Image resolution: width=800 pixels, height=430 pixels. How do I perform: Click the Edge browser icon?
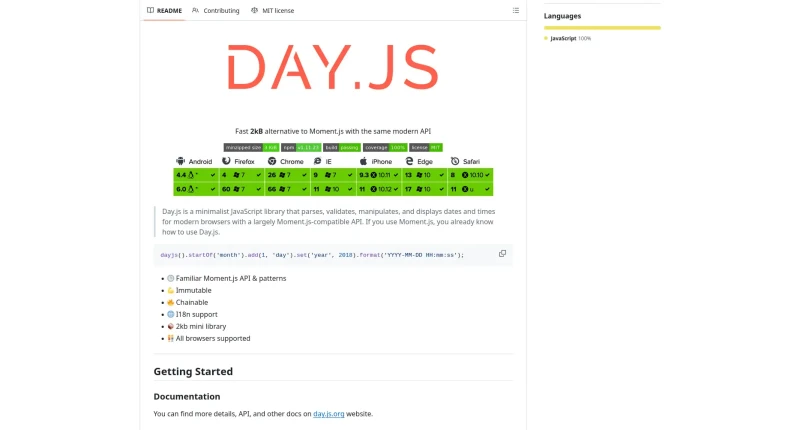click(x=409, y=161)
